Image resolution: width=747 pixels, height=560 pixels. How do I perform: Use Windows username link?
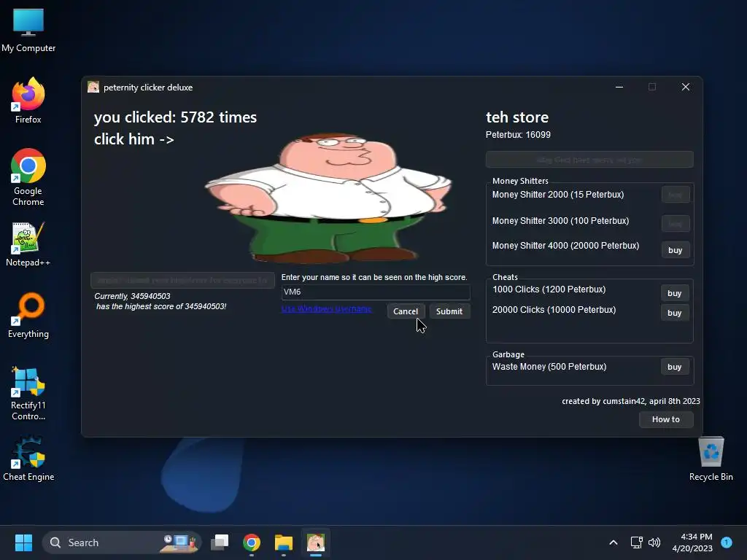326,308
